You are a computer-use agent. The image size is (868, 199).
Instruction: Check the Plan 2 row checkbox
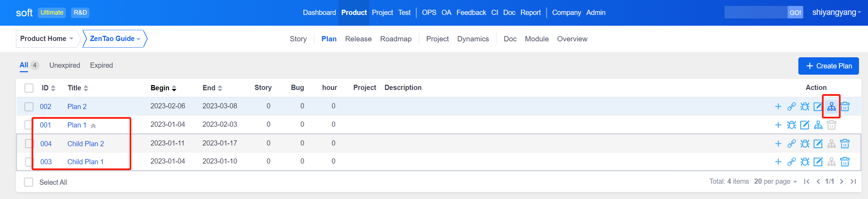pyautogui.click(x=29, y=107)
